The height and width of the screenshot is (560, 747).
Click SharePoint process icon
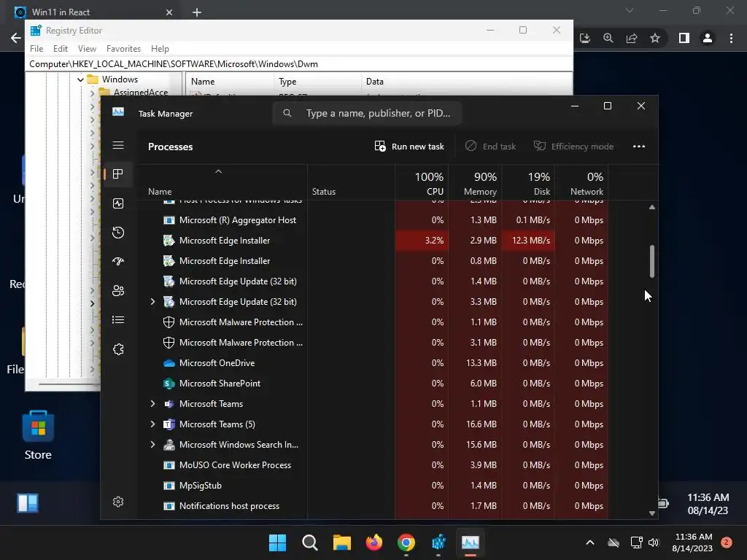(x=169, y=384)
